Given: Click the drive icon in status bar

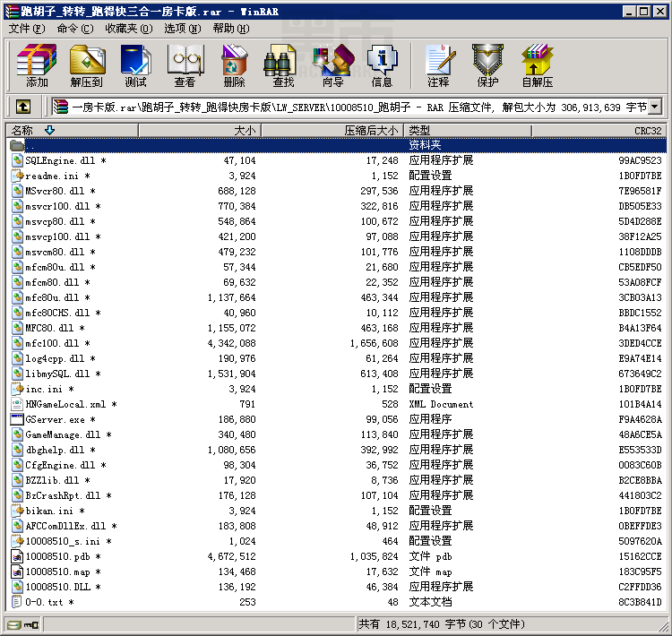Looking at the screenshot, I should [14, 625].
